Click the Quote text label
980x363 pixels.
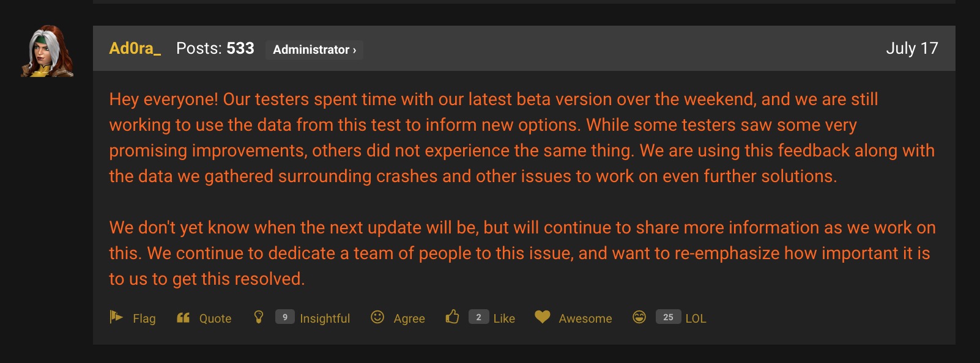point(215,318)
